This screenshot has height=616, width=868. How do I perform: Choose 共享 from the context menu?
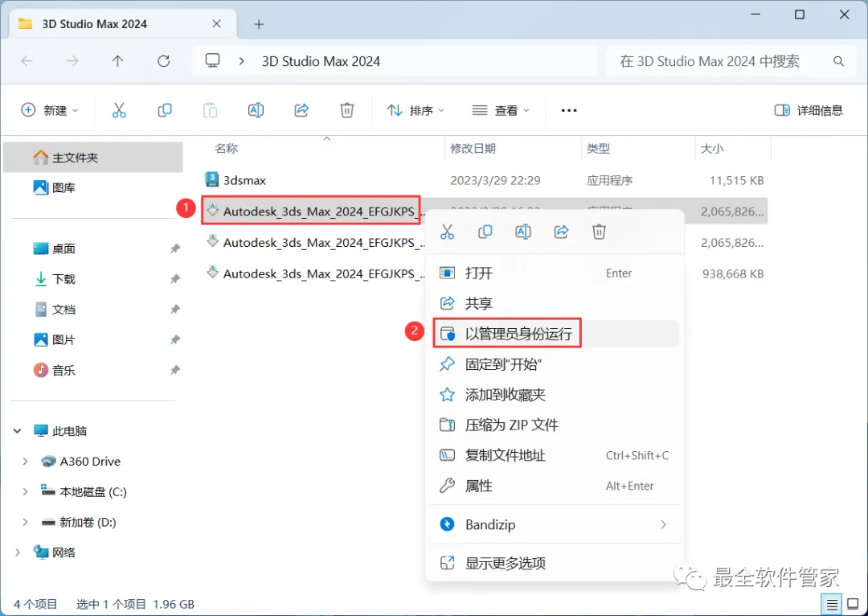[555, 303]
